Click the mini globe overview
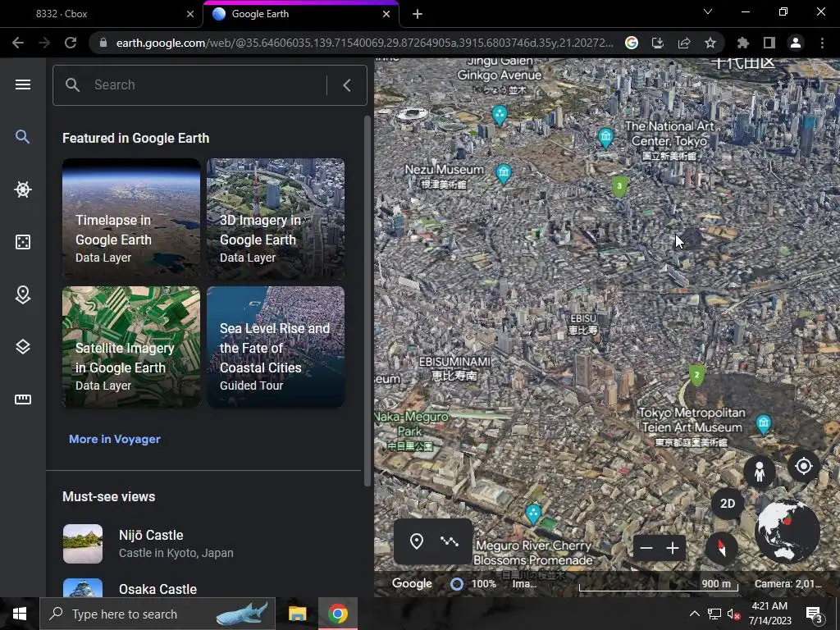This screenshot has width=840, height=630. [787, 532]
